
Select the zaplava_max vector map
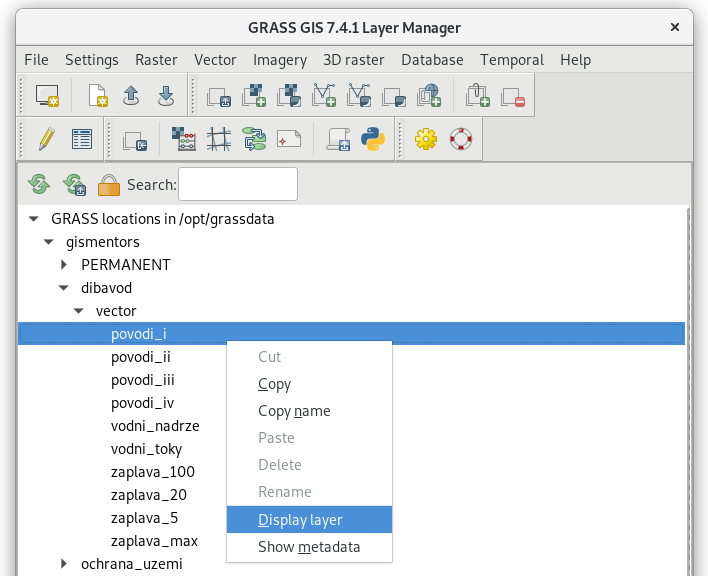click(x=154, y=541)
